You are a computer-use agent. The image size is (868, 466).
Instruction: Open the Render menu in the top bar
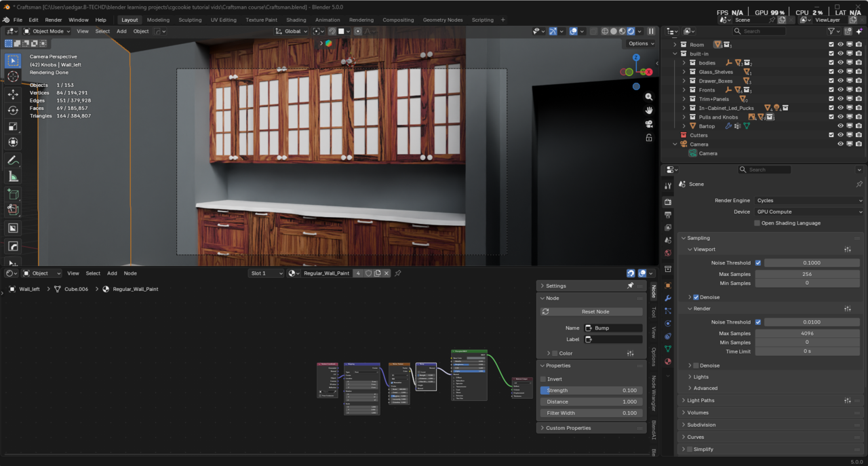[x=54, y=20]
